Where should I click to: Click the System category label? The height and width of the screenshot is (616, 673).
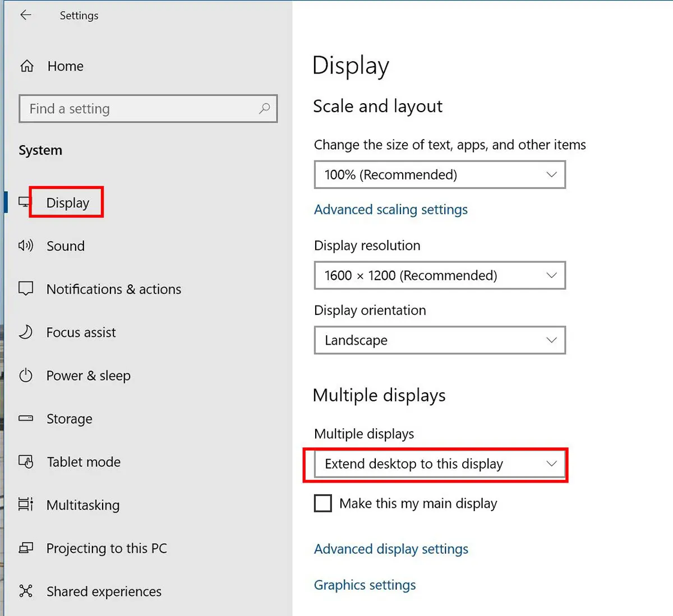40,150
